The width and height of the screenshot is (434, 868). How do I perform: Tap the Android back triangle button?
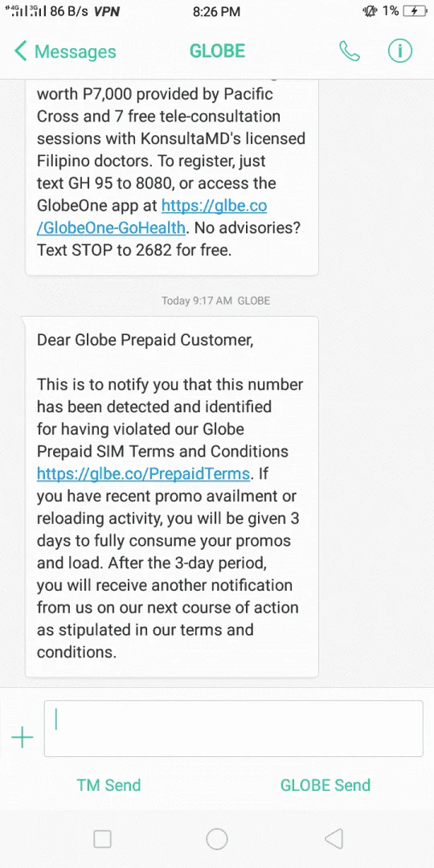pos(334,838)
